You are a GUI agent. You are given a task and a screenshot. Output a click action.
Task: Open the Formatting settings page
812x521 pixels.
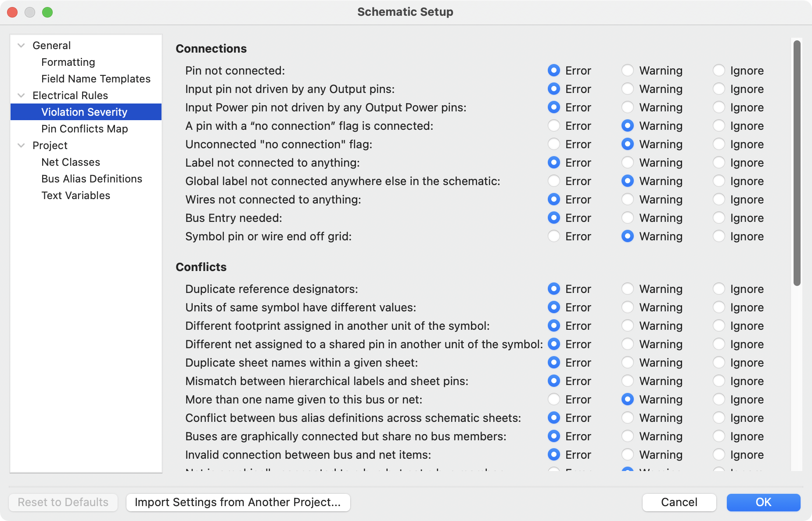pos(68,62)
